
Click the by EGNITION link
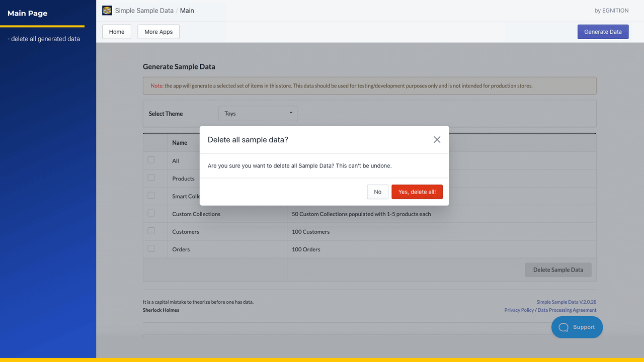tap(611, 10)
